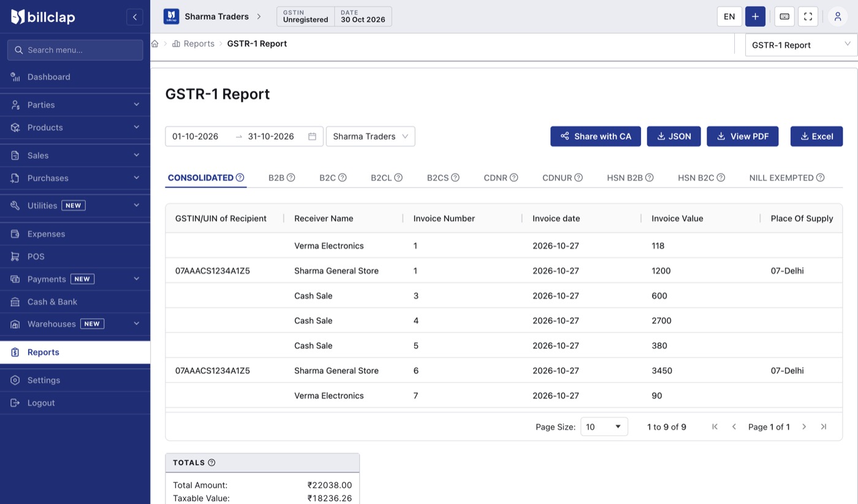Collapse the sidebar with the chevron button
858x504 pixels.
[x=135, y=17]
